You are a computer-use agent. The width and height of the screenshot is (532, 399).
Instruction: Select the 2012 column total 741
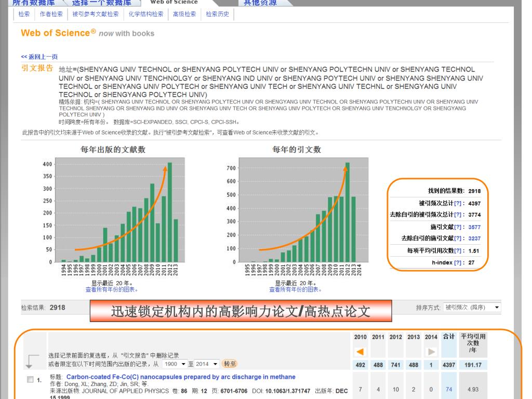coord(395,365)
